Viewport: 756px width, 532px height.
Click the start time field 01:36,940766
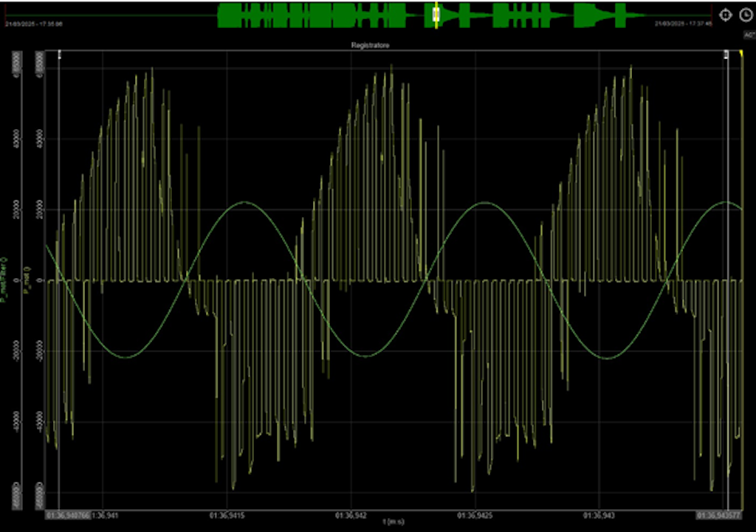point(68,516)
